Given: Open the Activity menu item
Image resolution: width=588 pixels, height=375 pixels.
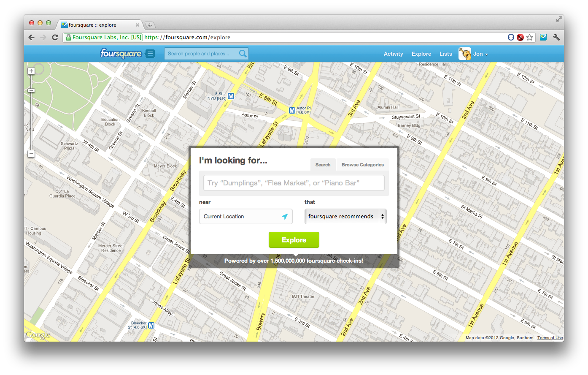Looking at the screenshot, I should pyautogui.click(x=394, y=54).
